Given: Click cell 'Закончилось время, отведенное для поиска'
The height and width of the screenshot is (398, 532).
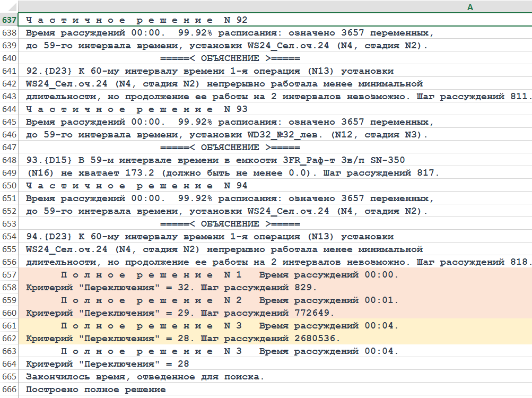Looking at the screenshot, I should (x=145, y=377).
